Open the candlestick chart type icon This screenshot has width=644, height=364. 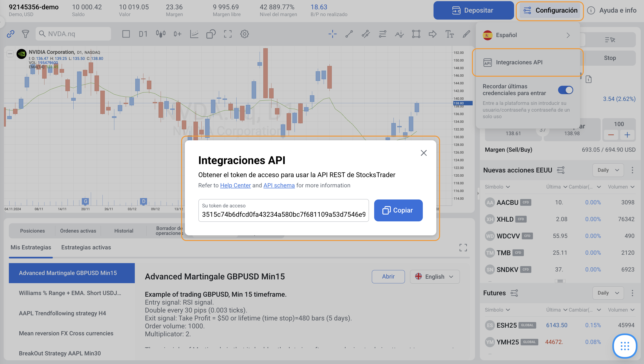tap(160, 34)
